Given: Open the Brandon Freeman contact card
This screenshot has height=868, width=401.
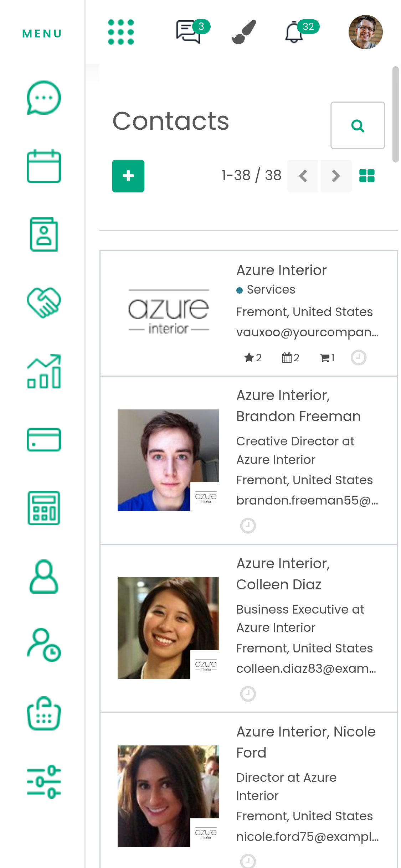Looking at the screenshot, I should click(x=298, y=416).
